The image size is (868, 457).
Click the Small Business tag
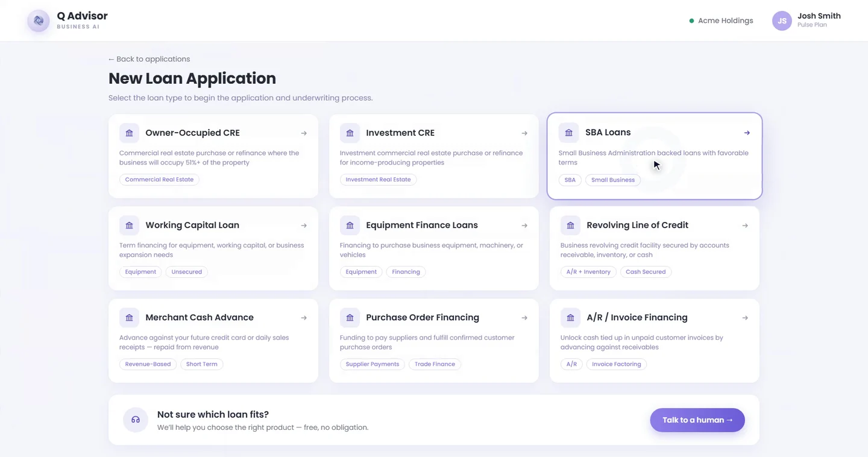[613, 180]
